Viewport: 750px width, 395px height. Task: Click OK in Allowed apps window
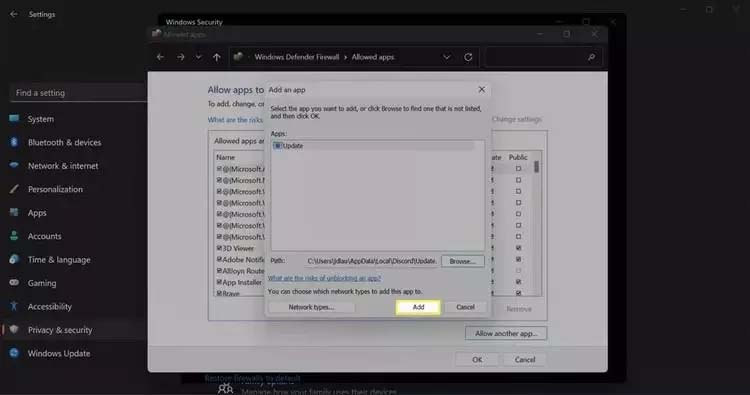[477, 360]
